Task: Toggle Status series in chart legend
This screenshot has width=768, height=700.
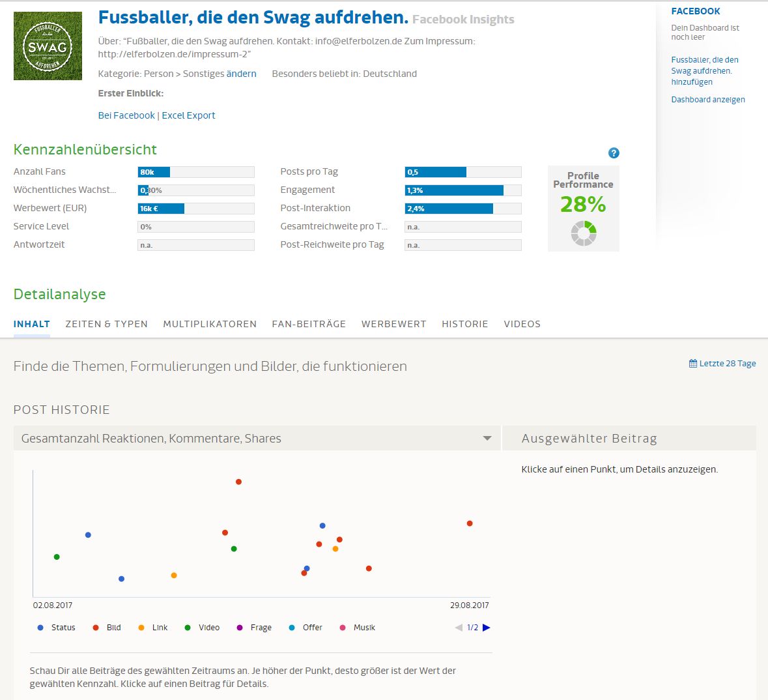Action: pyautogui.click(x=57, y=628)
